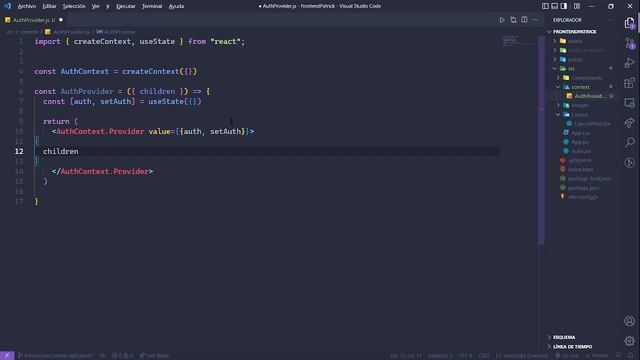
Task: Click the errors and warnings status bar counter
Action: click(x=122, y=356)
